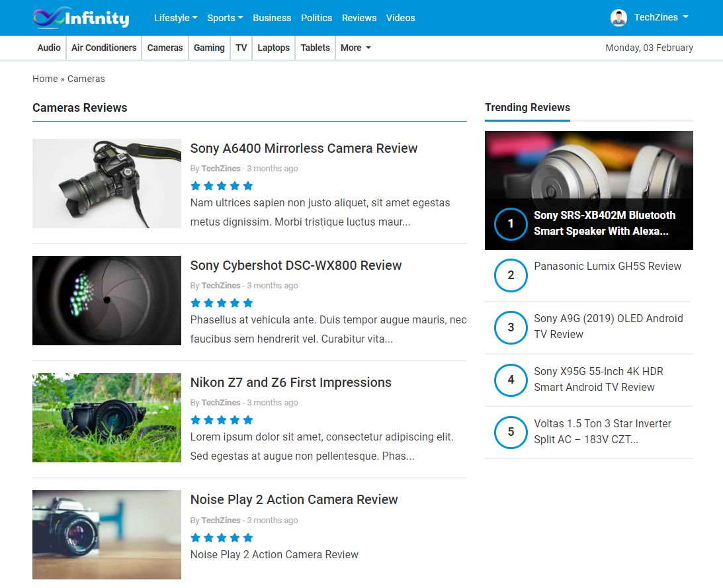Screen dimensions: 723x588
Task: Open the Business section
Action: [272, 17]
